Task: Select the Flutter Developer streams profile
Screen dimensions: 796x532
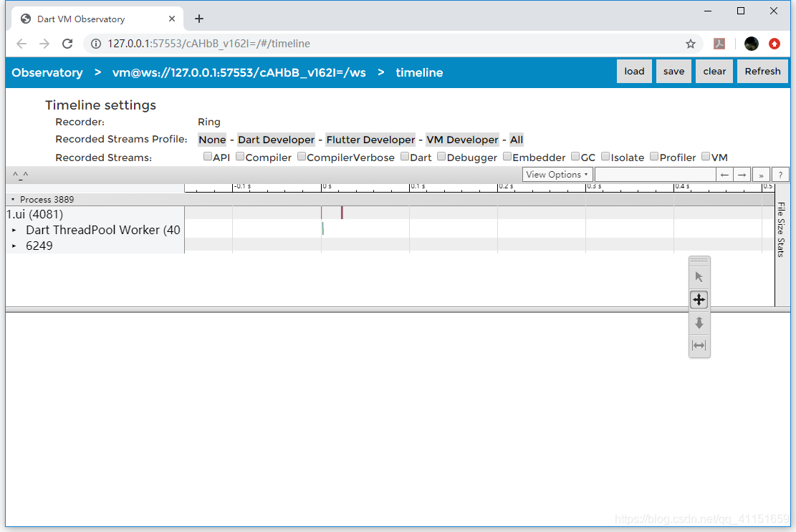Action: point(370,140)
